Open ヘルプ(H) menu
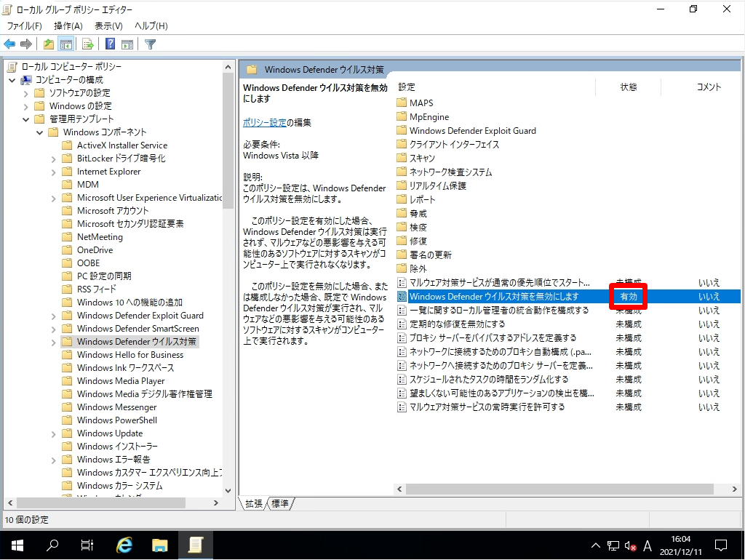 click(151, 26)
